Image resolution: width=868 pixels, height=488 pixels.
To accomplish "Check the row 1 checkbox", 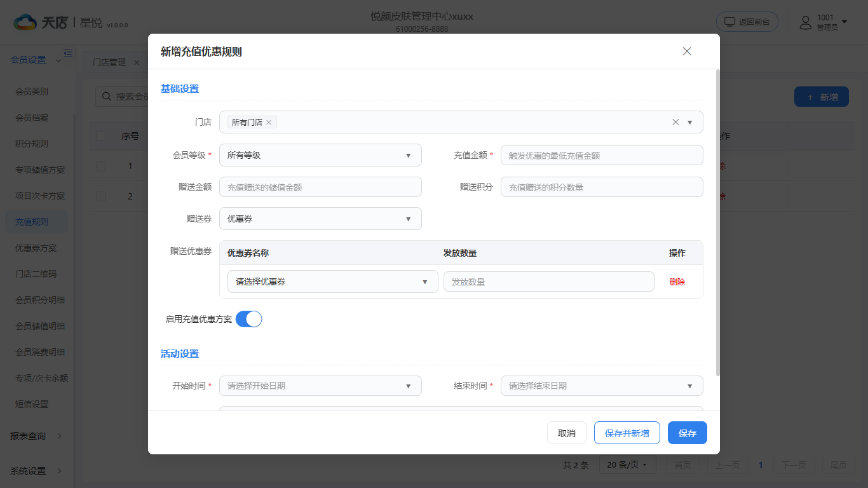I will tap(101, 166).
